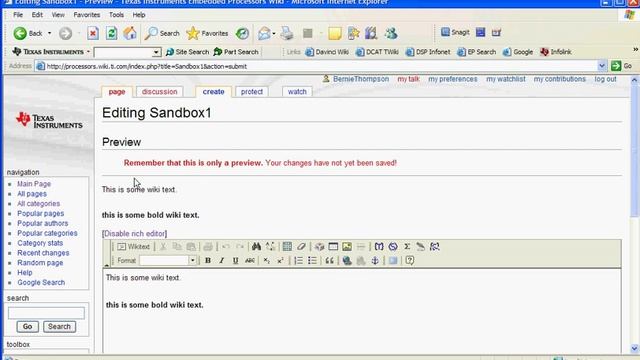Screen dimensions: 640x360
Task: Open the Back button history dropdown arrow
Action: click(x=49, y=33)
